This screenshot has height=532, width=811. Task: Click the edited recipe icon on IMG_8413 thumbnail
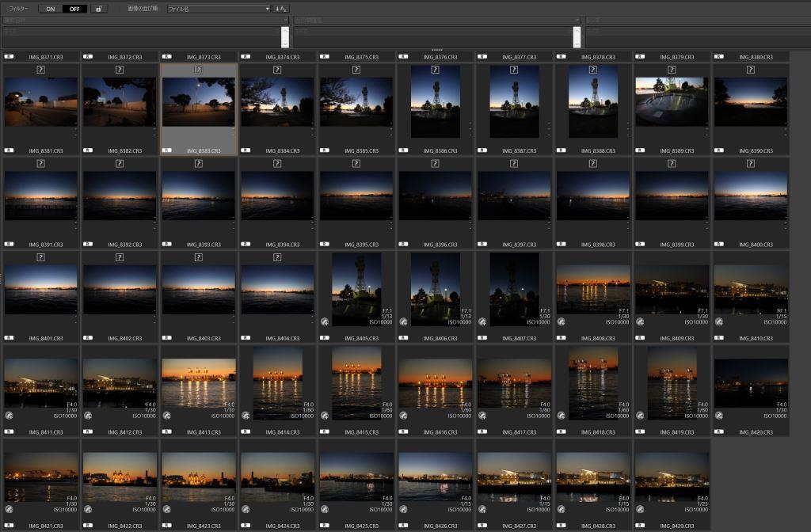point(166,416)
